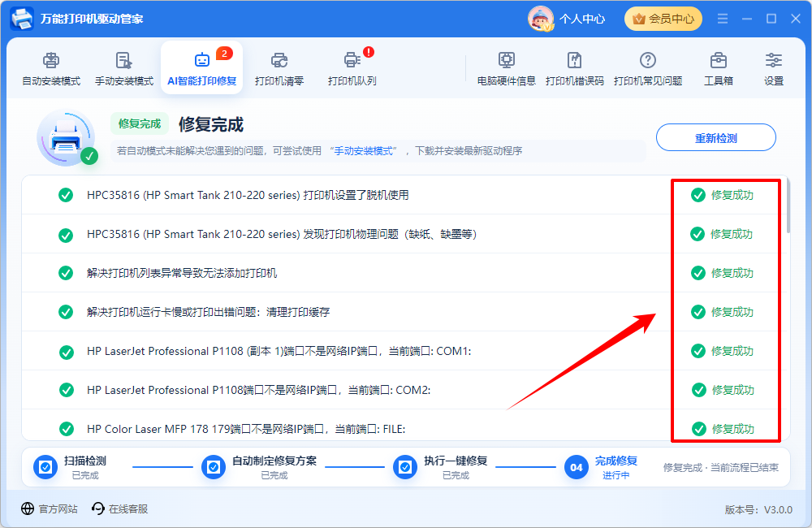
Task: Open 打印机队列 printer queue
Action: [x=352, y=68]
